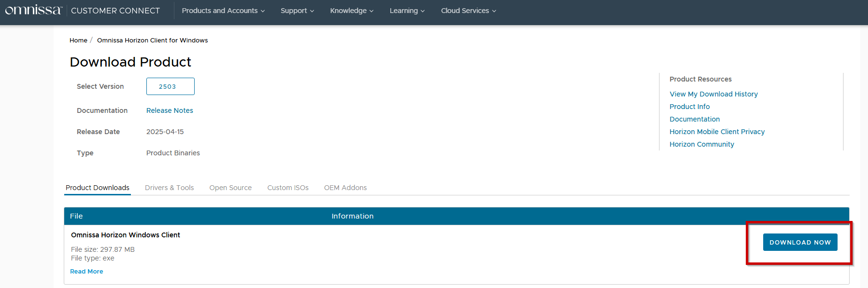Image resolution: width=868 pixels, height=288 pixels.
Task: Open the OEM Addons tab
Action: [x=345, y=188]
